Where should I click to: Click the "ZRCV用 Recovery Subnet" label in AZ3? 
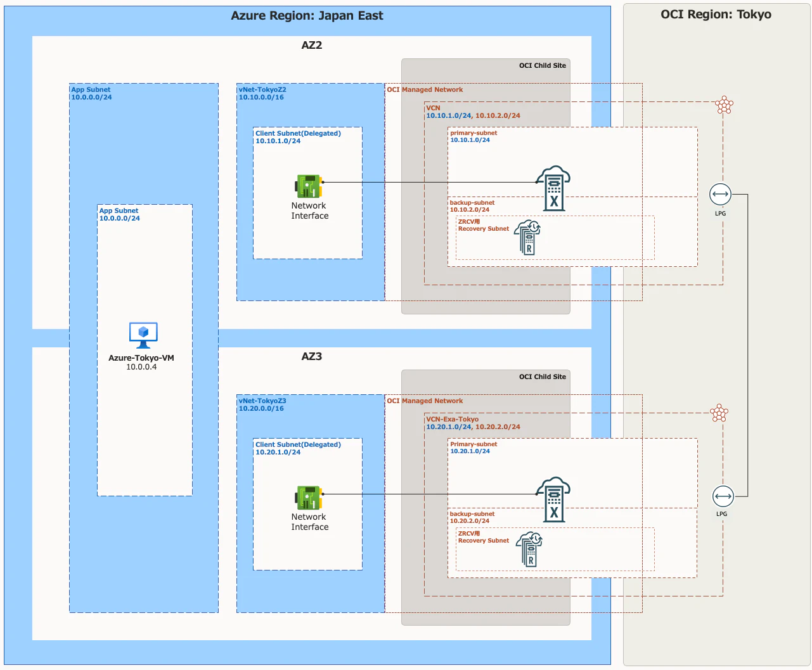484,538
